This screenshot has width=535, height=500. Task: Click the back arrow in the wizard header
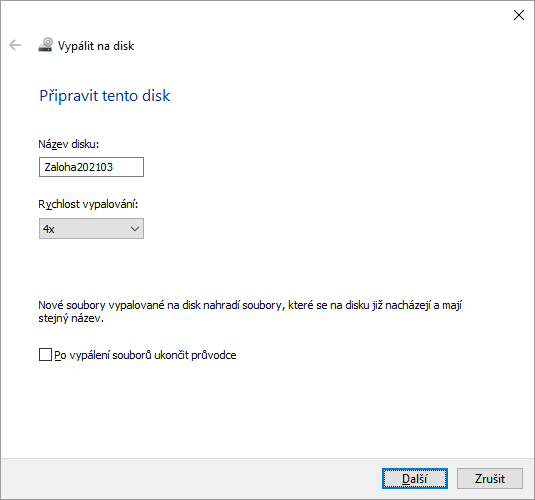pyautogui.click(x=15, y=45)
